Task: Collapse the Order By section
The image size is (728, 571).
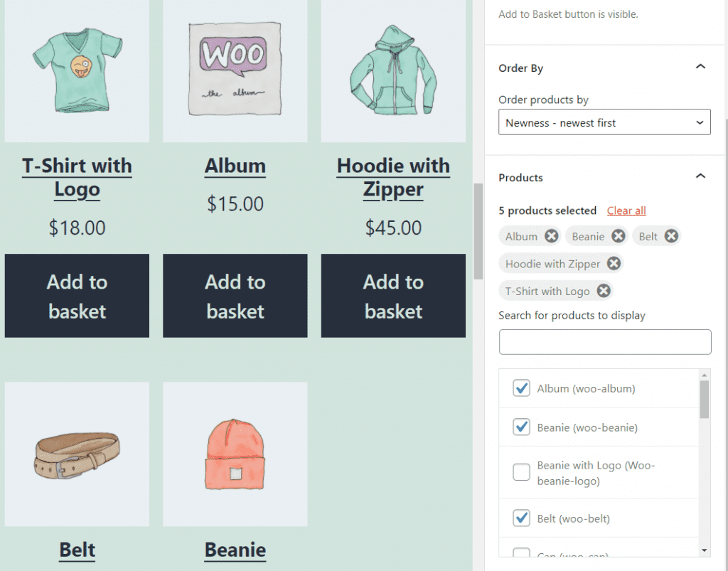Action: [x=700, y=68]
